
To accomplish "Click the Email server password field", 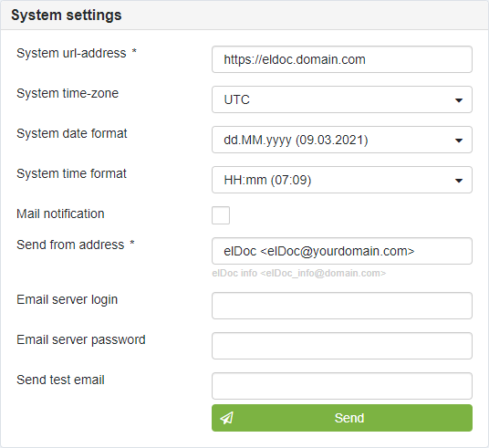I will (x=342, y=346).
